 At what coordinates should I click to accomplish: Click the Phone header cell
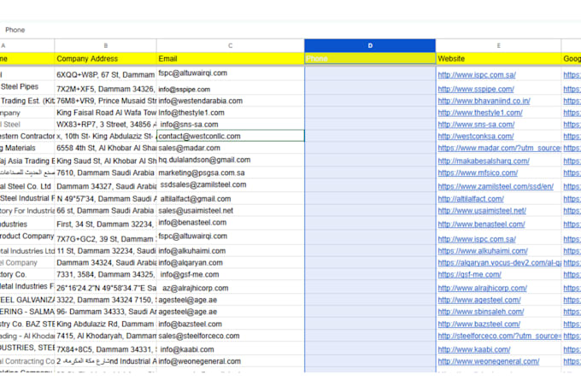370,59
